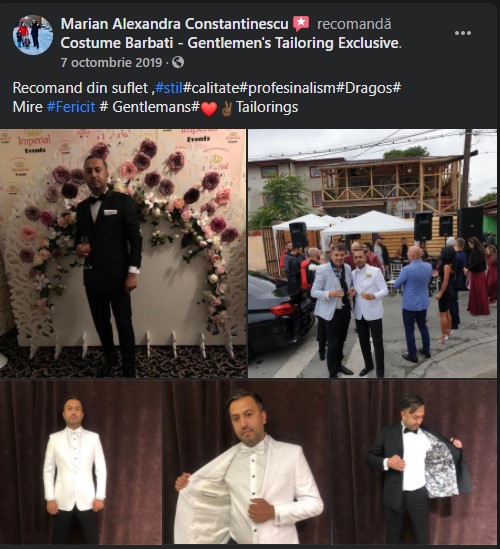The width and height of the screenshot is (500, 549).
Task: Click the Tailorings word in caption
Action: [267, 107]
